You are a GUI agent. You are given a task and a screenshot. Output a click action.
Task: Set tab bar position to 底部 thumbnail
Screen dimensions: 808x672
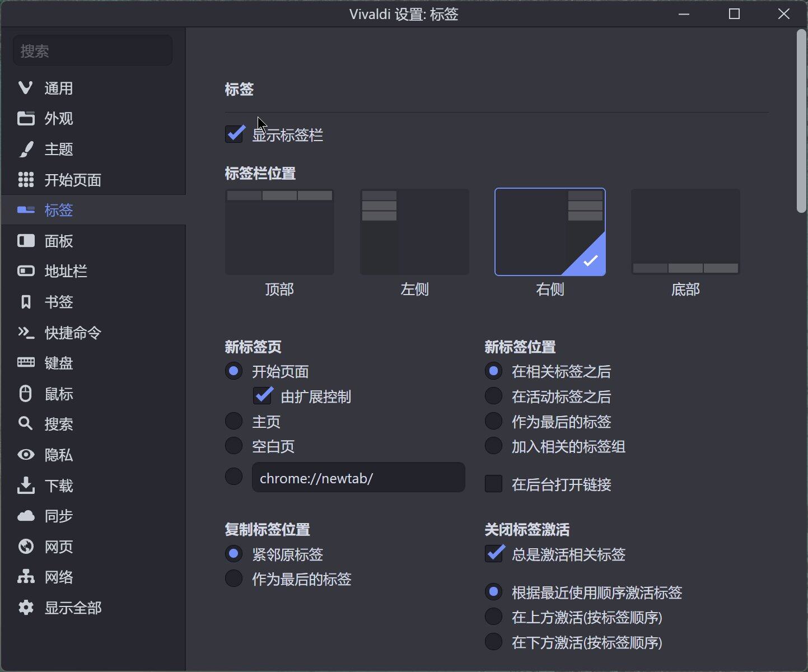[685, 232]
